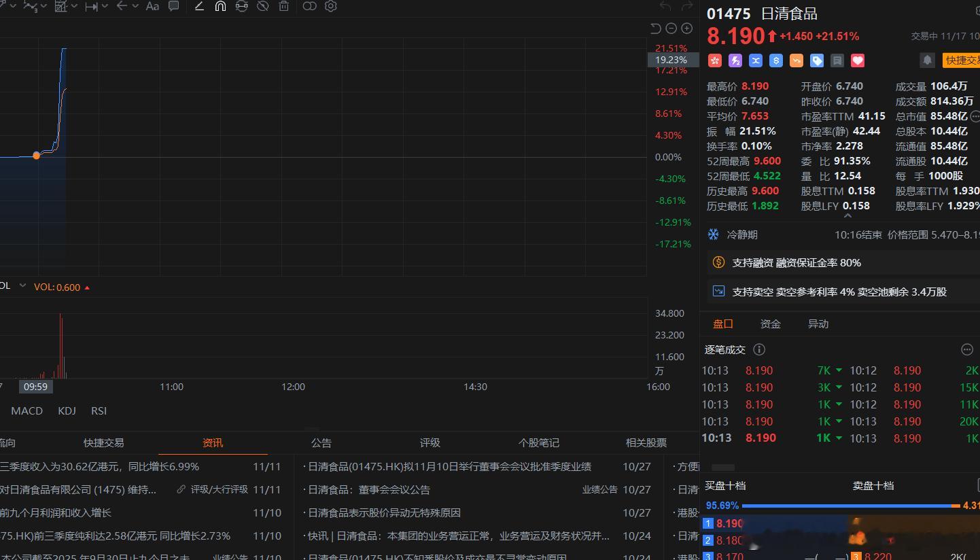Click the info icon next to 逐笔成交
Screen dimensions: 980x560
click(x=759, y=349)
